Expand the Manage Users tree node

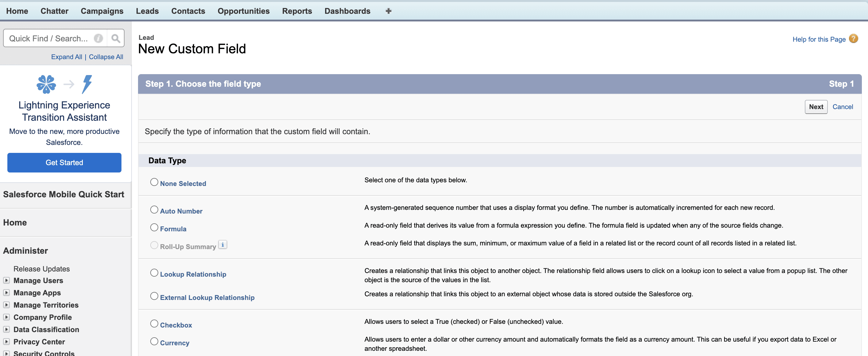tap(6, 280)
